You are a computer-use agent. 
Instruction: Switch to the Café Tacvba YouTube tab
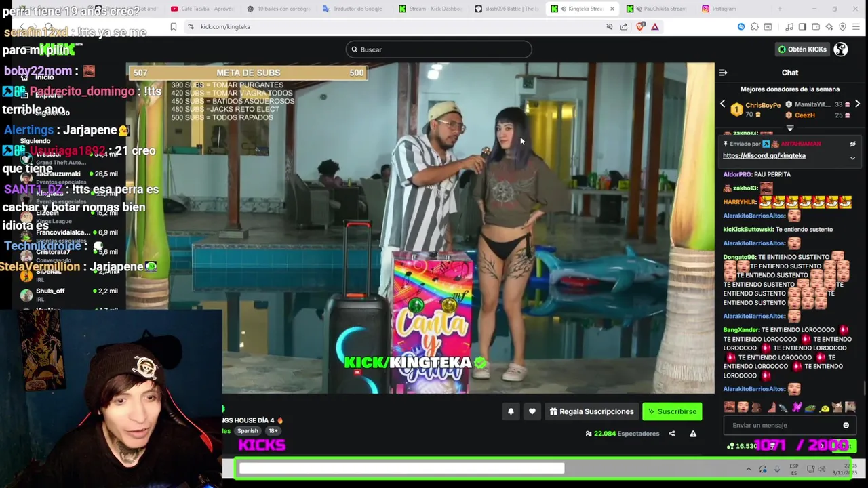click(x=205, y=9)
